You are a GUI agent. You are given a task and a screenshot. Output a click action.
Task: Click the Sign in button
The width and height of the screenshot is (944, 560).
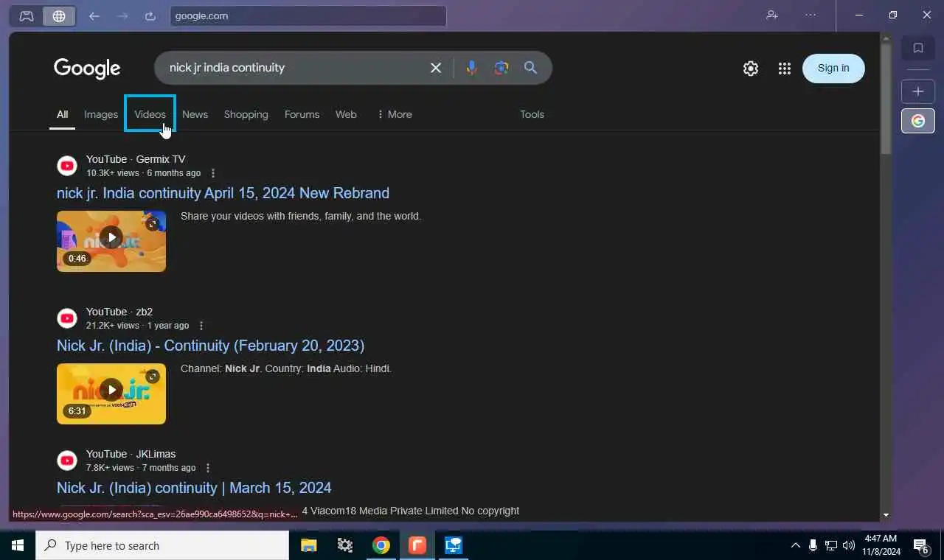pos(833,68)
